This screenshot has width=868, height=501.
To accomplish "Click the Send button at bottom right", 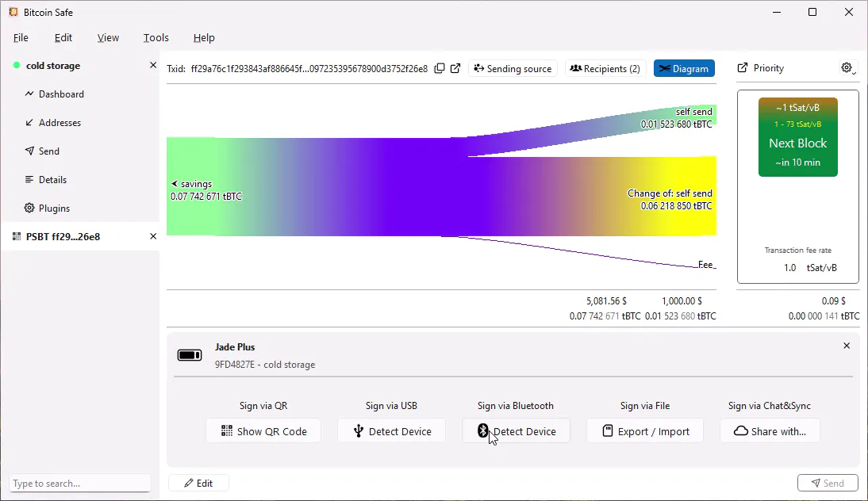I will click(828, 484).
